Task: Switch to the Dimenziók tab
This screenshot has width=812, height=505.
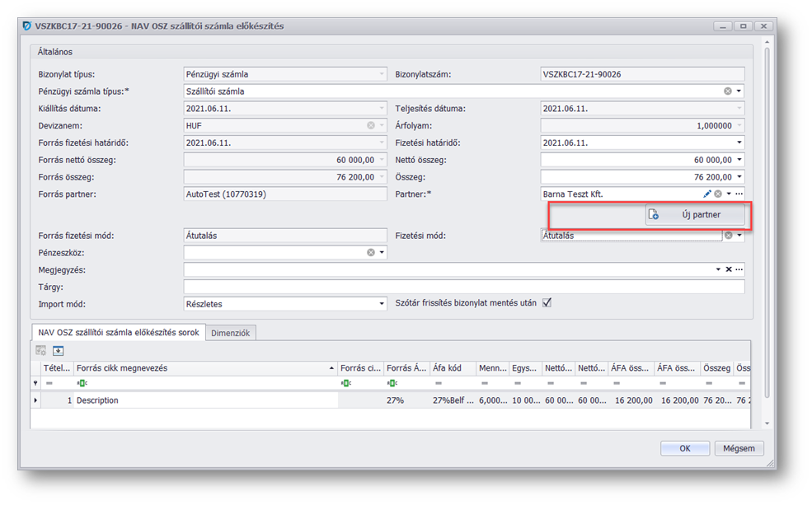Action: (x=232, y=333)
